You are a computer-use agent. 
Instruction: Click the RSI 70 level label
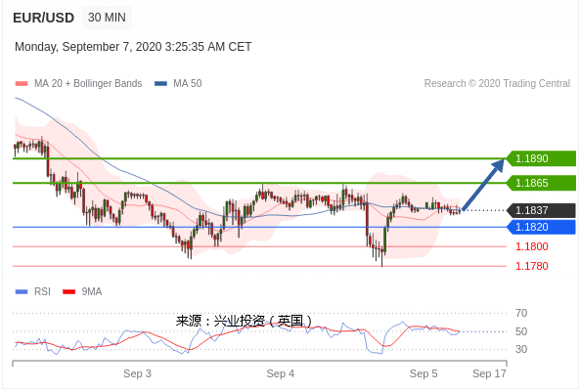click(x=521, y=313)
